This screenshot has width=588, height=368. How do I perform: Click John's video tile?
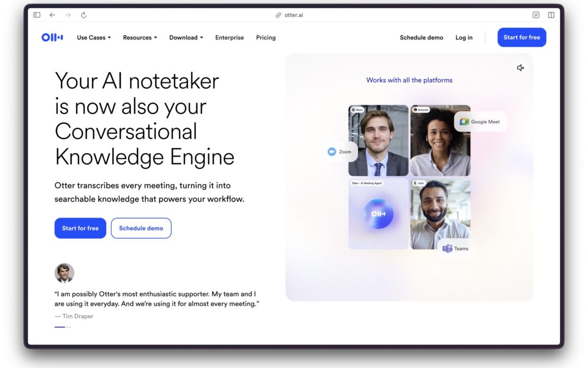pos(440,214)
